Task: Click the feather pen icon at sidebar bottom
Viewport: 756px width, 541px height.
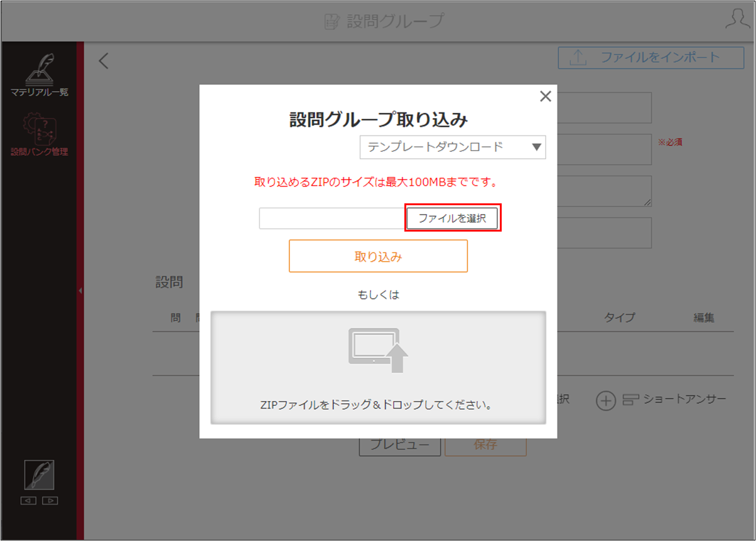Action: tap(39, 475)
